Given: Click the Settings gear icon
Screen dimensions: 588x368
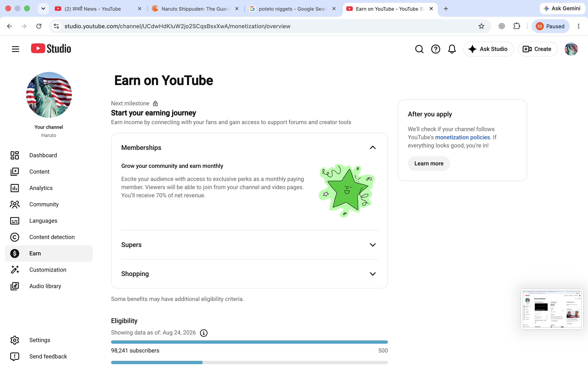Looking at the screenshot, I should (x=14, y=340).
